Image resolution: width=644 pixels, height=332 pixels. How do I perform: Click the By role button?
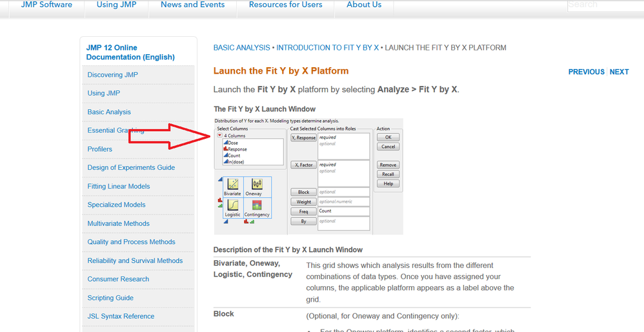click(303, 222)
